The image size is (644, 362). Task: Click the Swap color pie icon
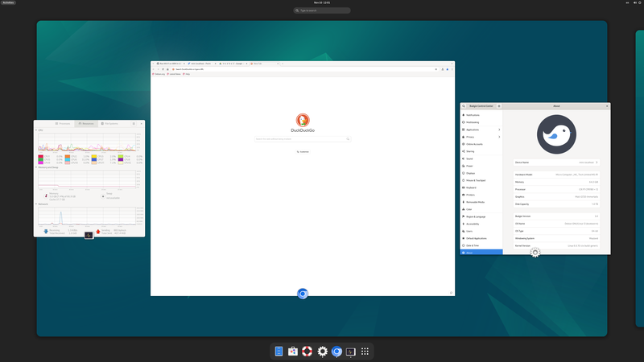[x=103, y=196]
